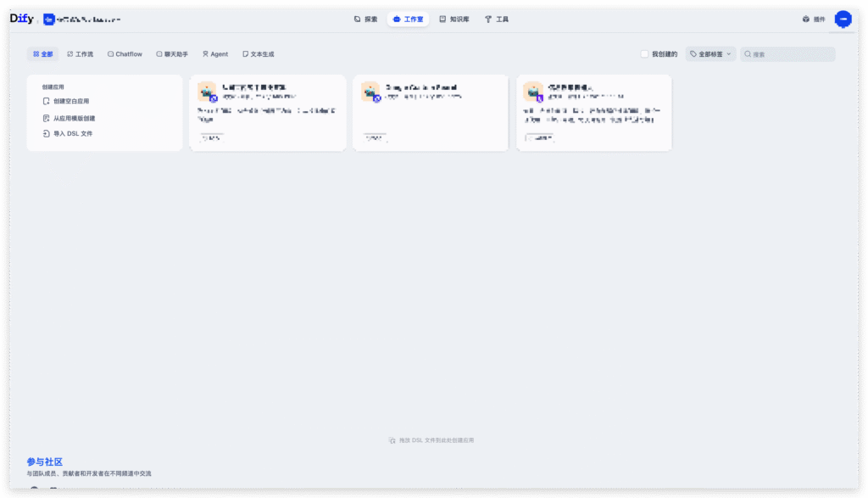The width and height of the screenshot is (868, 498).
Task: Click 导入 DSL 文件 (Import DSL file)
Action: [x=72, y=133]
